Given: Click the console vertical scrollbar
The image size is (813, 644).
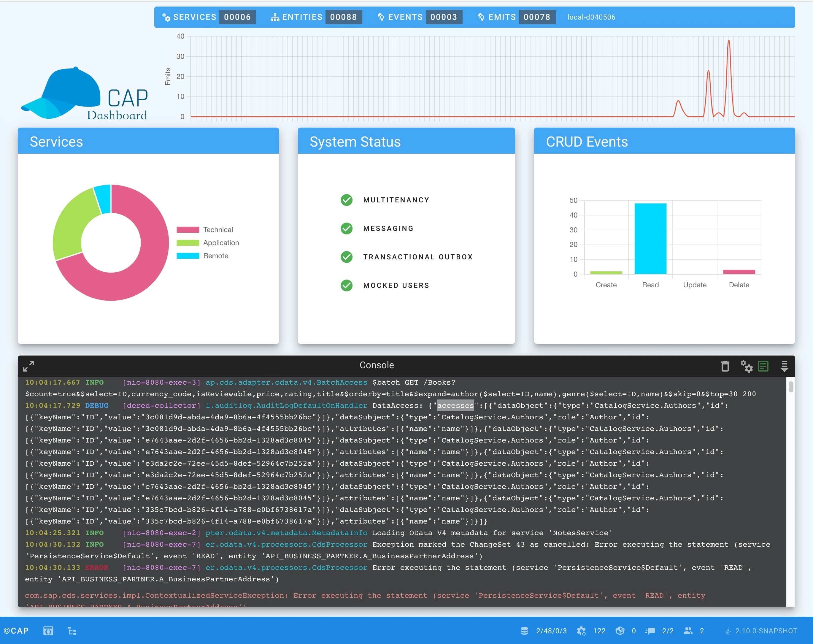Looking at the screenshot, I should (x=791, y=387).
